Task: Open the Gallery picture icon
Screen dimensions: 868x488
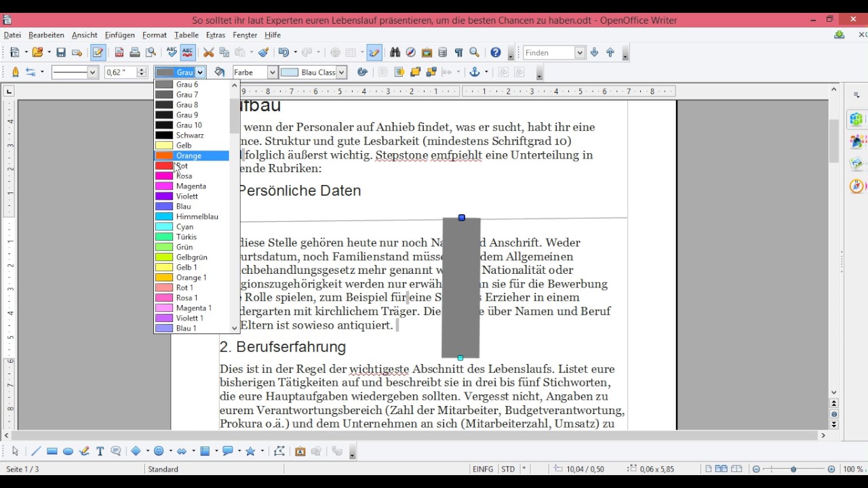Action: coord(427,52)
